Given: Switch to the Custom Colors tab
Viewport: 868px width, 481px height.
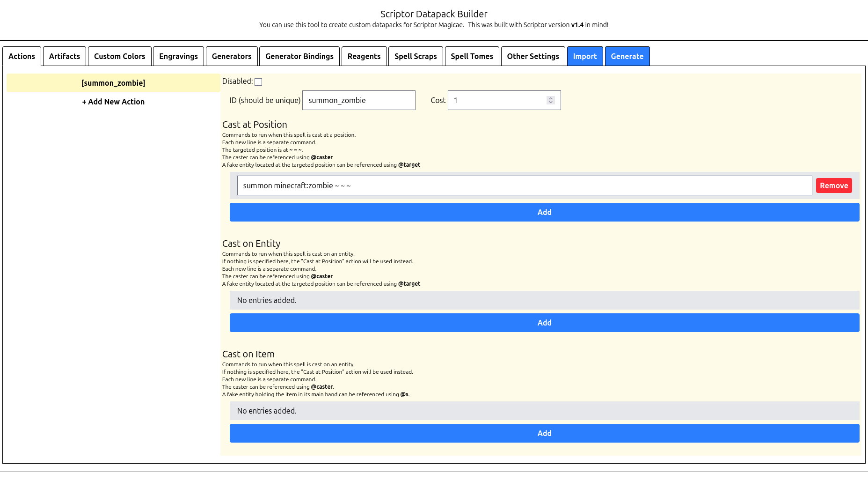Looking at the screenshot, I should (x=119, y=56).
